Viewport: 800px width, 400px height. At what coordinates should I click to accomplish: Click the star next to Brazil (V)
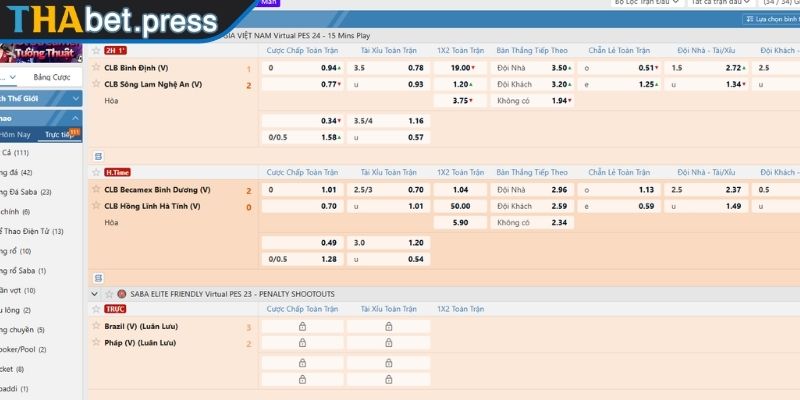click(x=96, y=327)
